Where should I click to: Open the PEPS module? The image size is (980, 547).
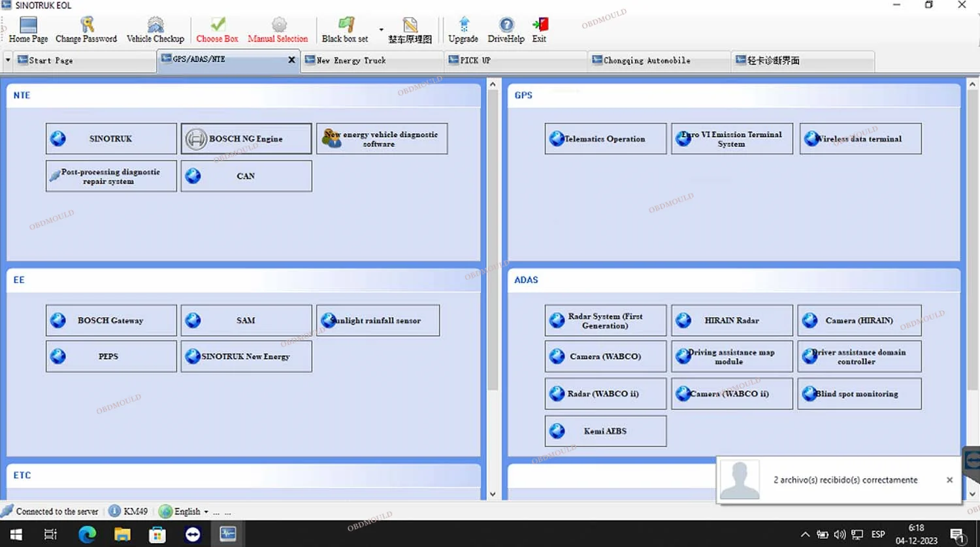tap(111, 356)
